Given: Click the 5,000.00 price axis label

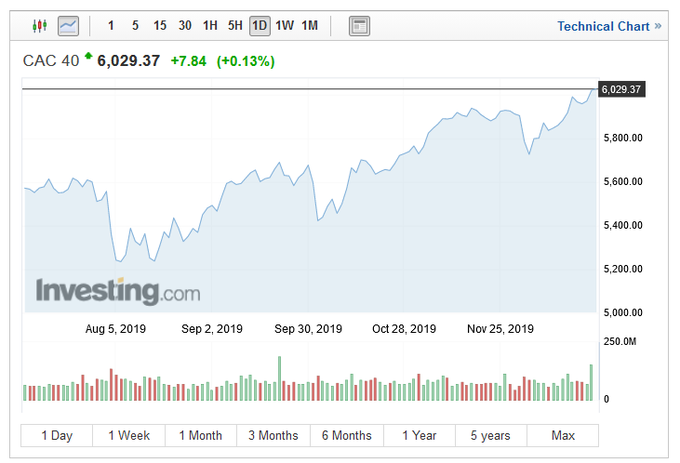Looking at the screenshot, I should [623, 313].
